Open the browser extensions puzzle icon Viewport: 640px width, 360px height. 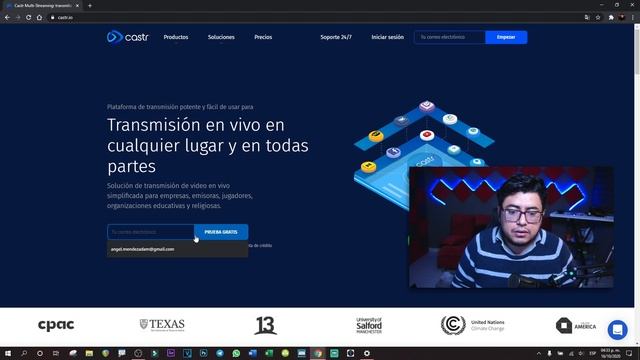click(611, 18)
